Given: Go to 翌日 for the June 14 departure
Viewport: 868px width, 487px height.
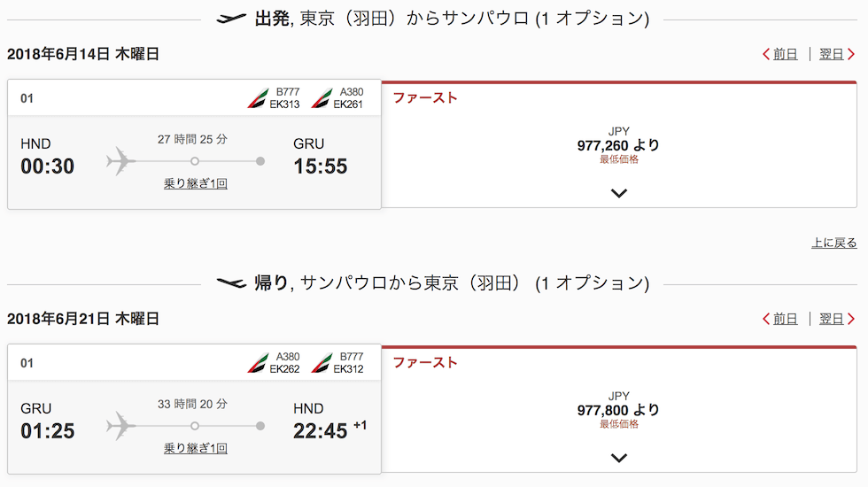Looking at the screenshot, I should click(833, 54).
